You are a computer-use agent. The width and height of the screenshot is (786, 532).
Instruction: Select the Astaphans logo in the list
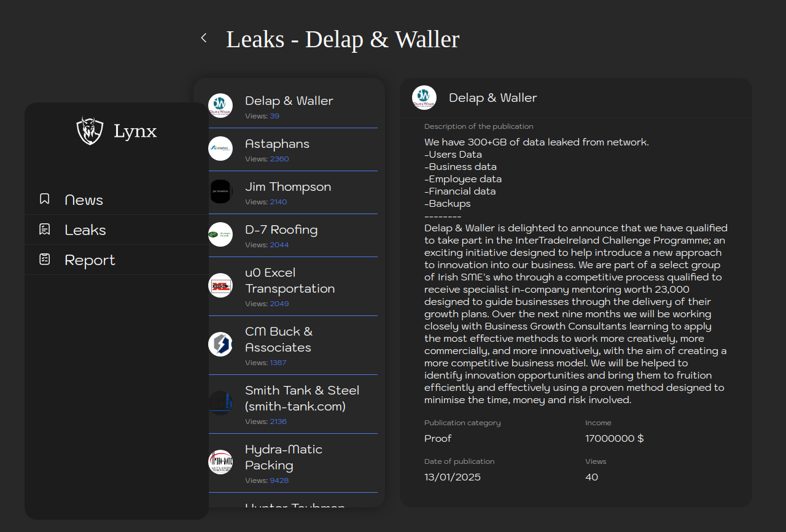coord(220,148)
